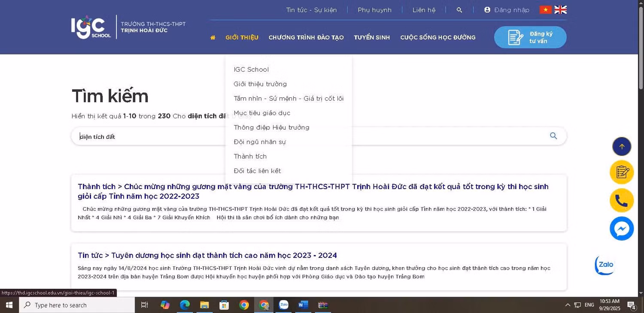644x313 pixels.
Task: Launch Word from the taskbar
Action: (303, 305)
